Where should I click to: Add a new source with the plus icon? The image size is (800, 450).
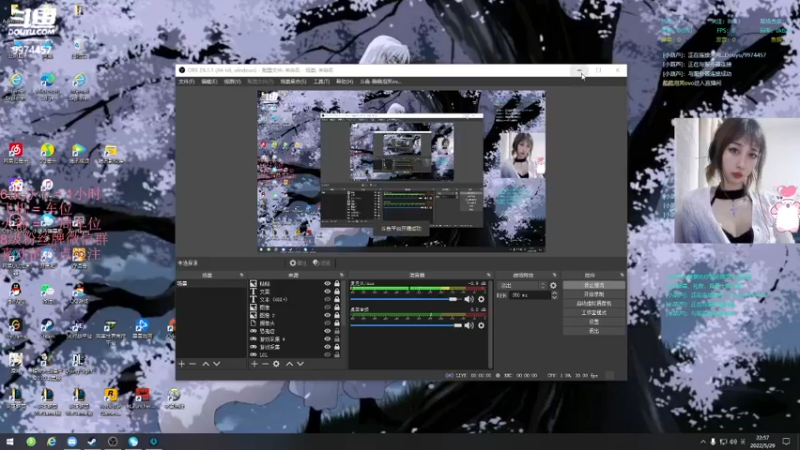(x=254, y=364)
